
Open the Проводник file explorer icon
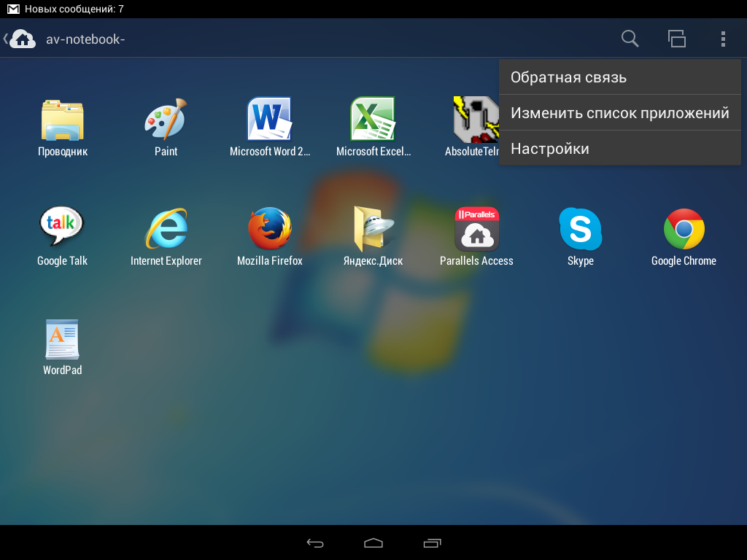point(63,120)
